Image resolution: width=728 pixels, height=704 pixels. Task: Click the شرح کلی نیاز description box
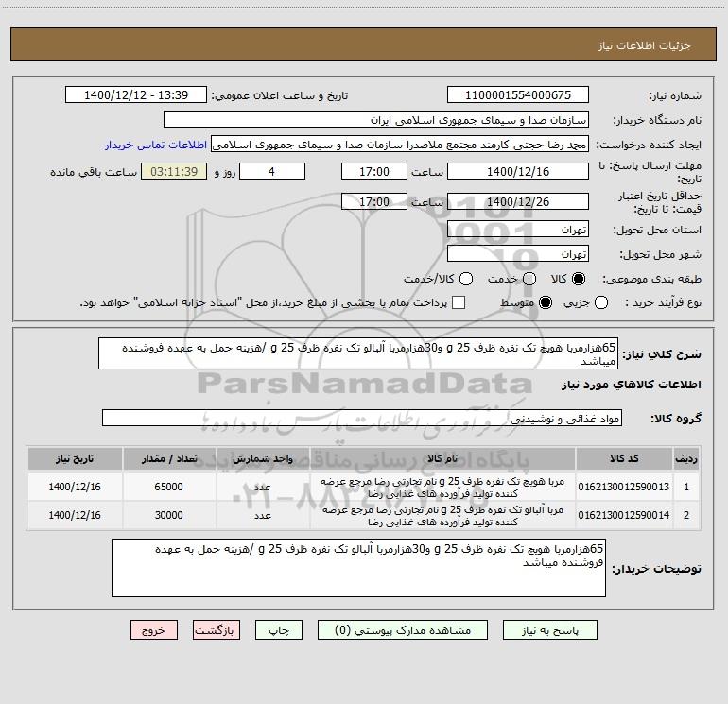tap(358, 353)
